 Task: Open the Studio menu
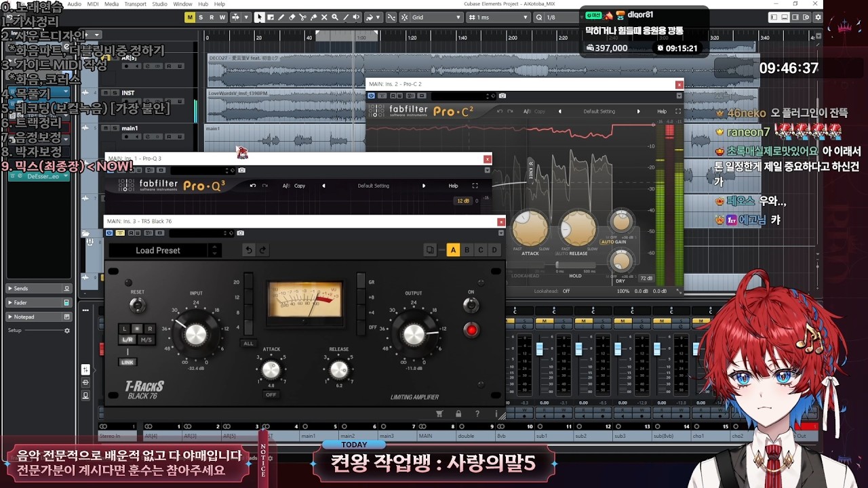160,4
